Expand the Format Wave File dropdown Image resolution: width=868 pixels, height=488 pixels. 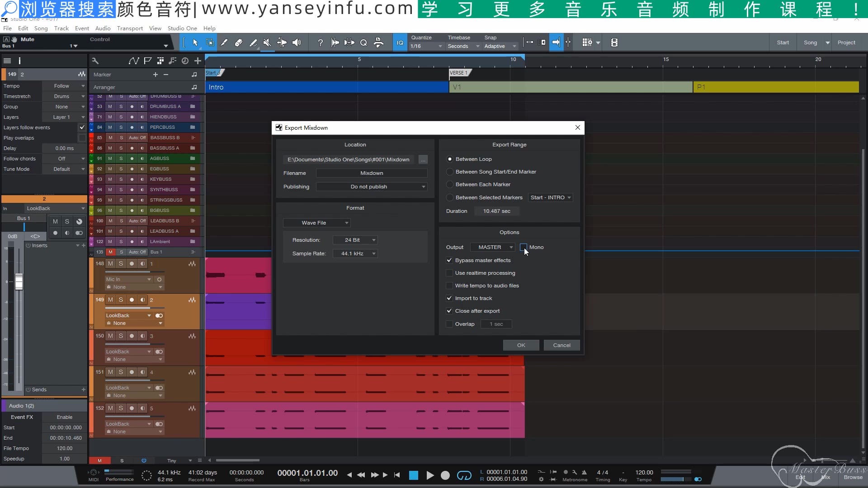pyautogui.click(x=346, y=222)
